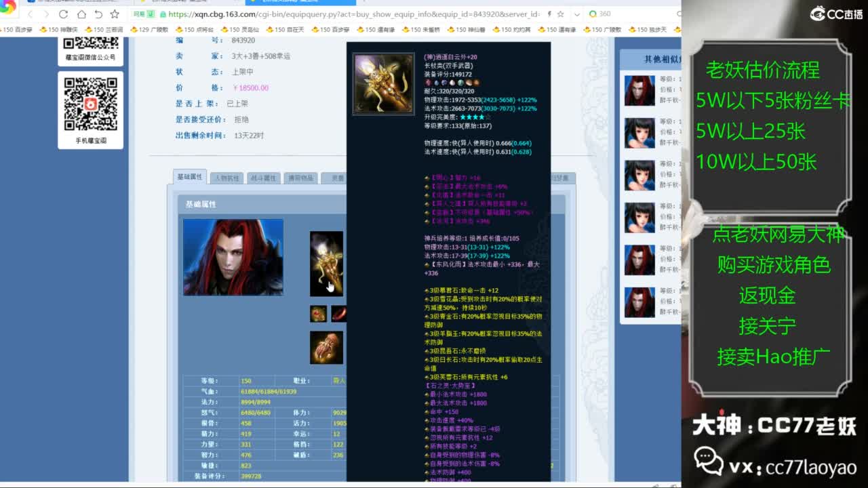Image resolution: width=868 pixels, height=488 pixels.
Task: Click the 手机藏宝阁 QR code
Action: click(x=90, y=104)
